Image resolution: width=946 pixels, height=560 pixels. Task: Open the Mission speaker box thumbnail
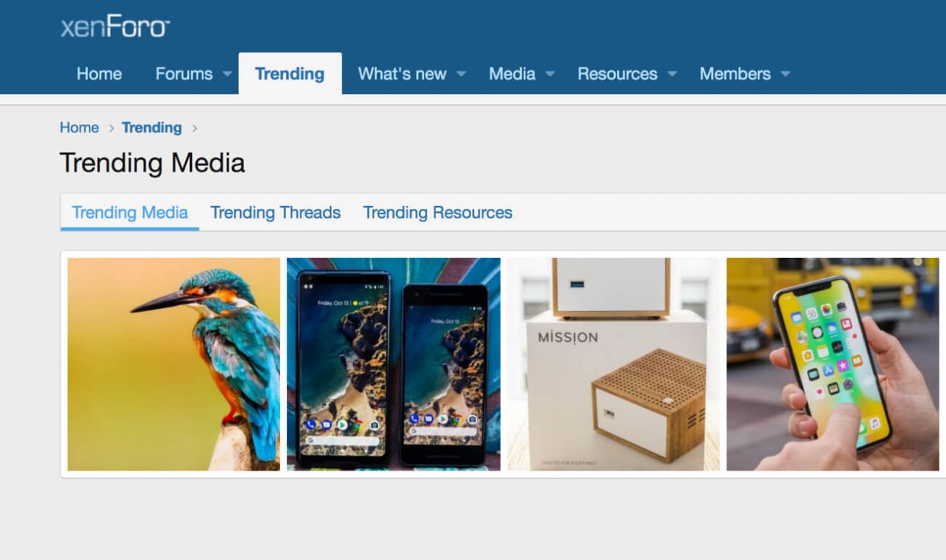pos(613,364)
